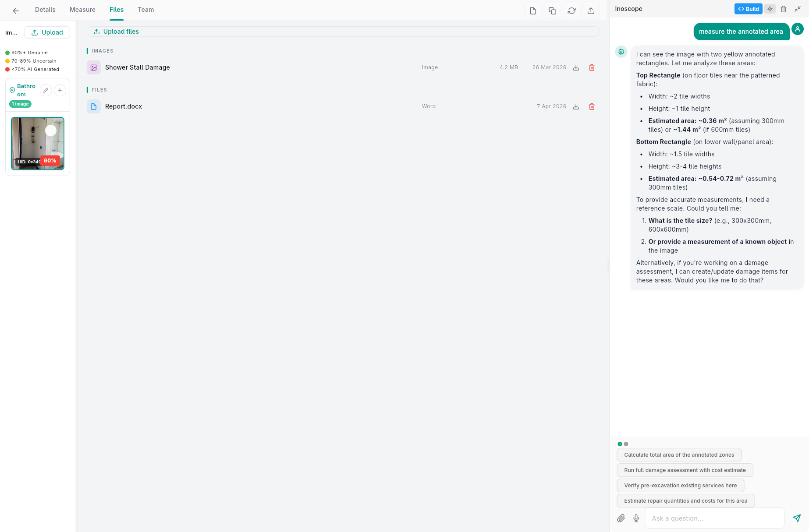Click the refresh/sync icon in the toolbar

click(x=571, y=10)
